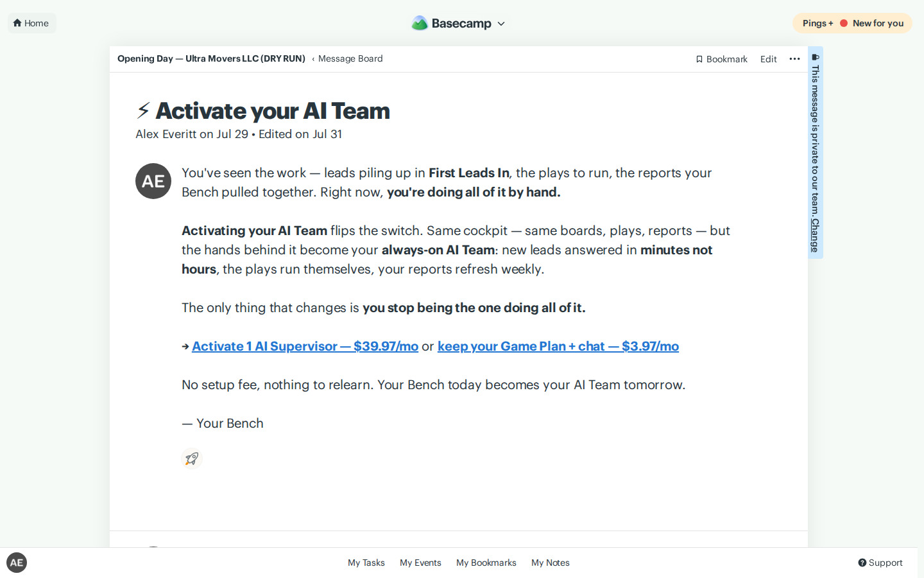Go to Home in top bar
The width and height of the screenshot is (924, 578).
click(x=31, y=23)
